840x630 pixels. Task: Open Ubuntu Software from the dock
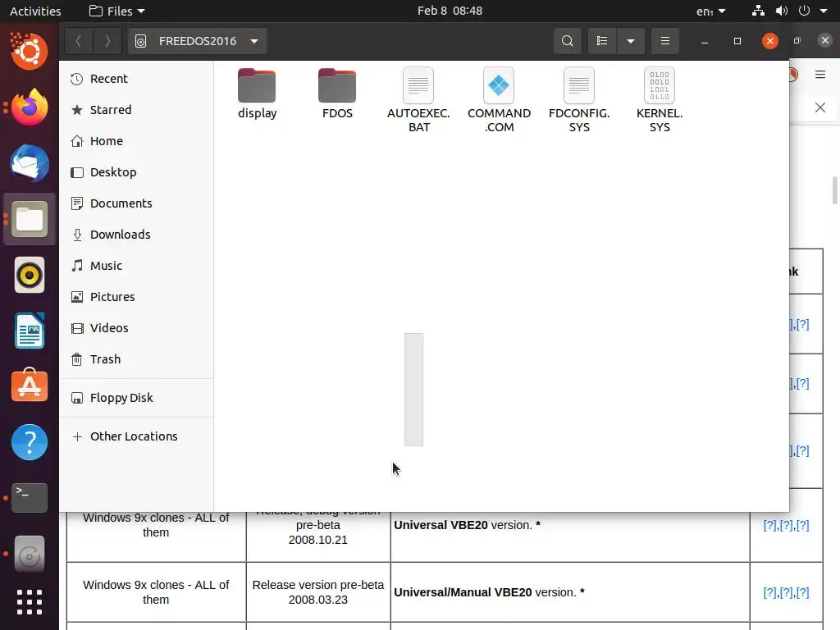point(30,386)
